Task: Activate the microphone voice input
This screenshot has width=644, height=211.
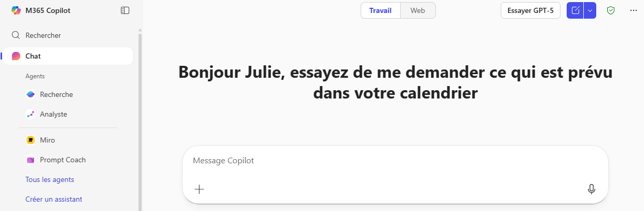Action: [x=591, y=189]
